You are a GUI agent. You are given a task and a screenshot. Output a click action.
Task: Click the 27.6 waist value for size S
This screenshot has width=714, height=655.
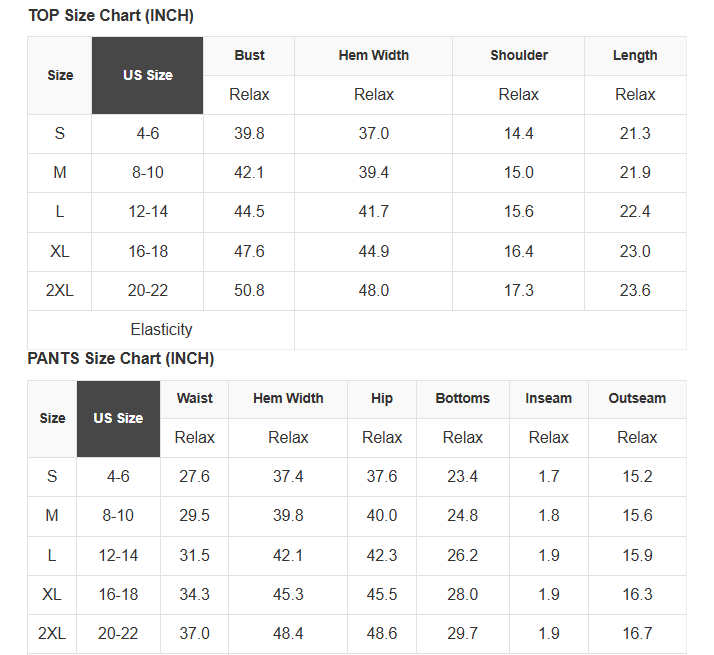pos(194,477)
